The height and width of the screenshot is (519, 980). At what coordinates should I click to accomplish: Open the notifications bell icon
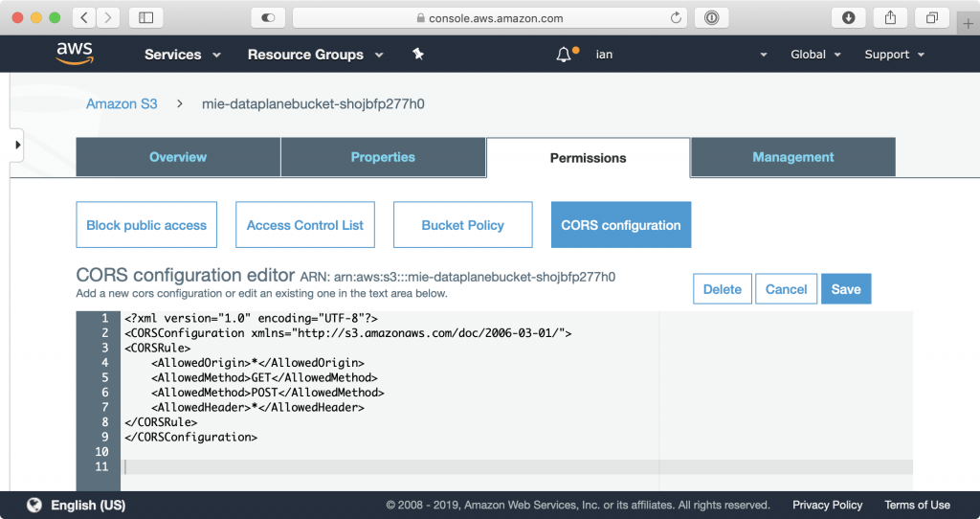(x=564, y=55)
